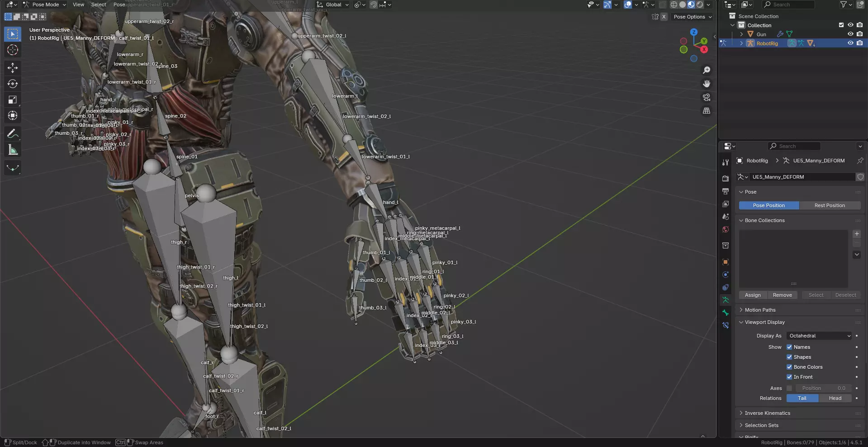Image resolution: width=868 pixels, height=447 pixels.
Task: Open the Tool properties tab
Action: click(726, 162)
